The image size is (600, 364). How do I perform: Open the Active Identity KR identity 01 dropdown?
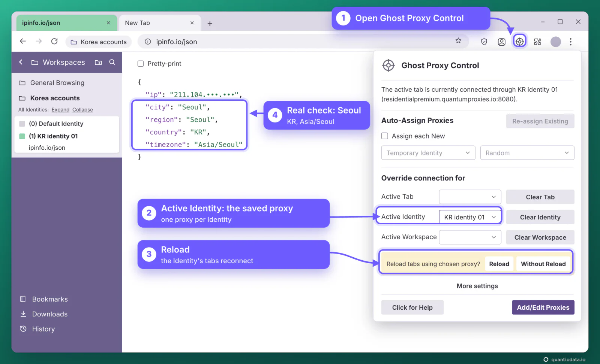click(470, 217)
